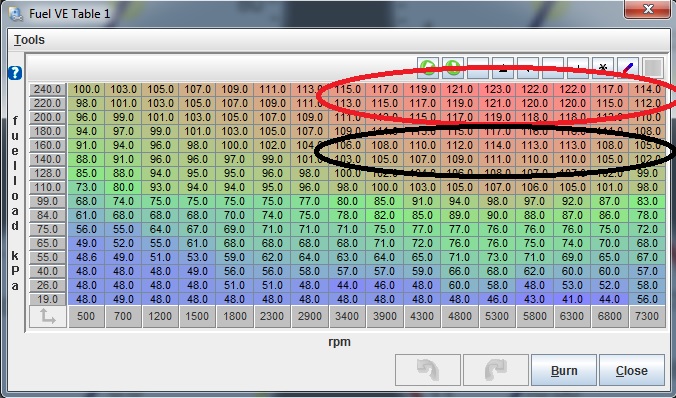This screenshot has height=398, width=676.
Task: Select the 240.0 kPa load bin header
Action: pyautogui.click(x=48, y=90)
